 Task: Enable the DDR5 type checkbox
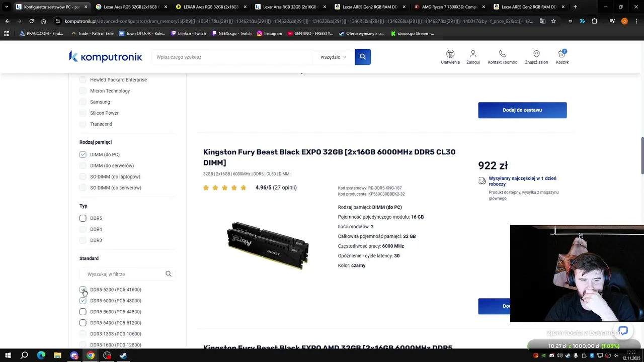(83, 218)
